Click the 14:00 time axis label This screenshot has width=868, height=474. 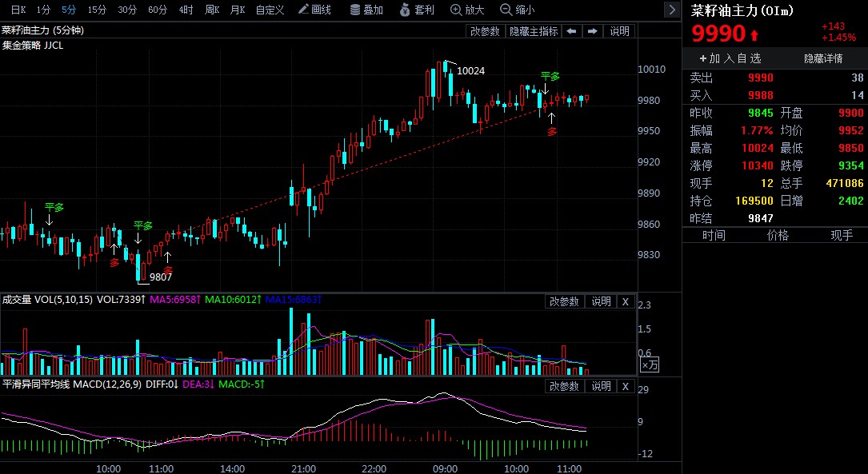pyautogui.click(x=232, y=469)
